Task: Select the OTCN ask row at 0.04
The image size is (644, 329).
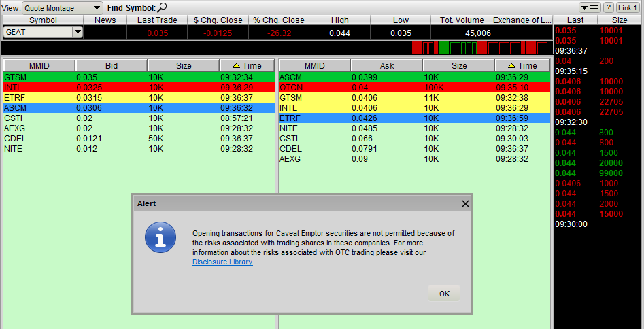Action: point(414,88)
